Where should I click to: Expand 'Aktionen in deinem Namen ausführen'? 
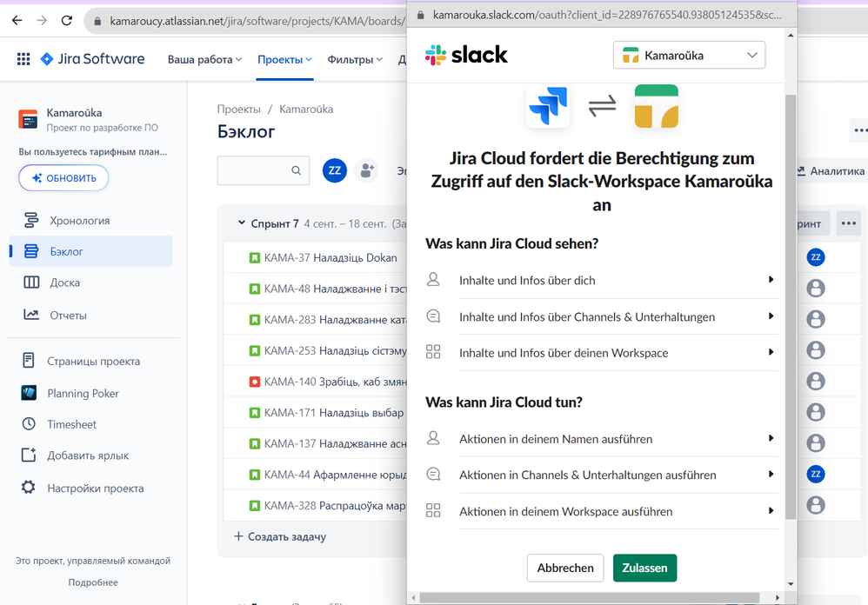coord(602,439)
